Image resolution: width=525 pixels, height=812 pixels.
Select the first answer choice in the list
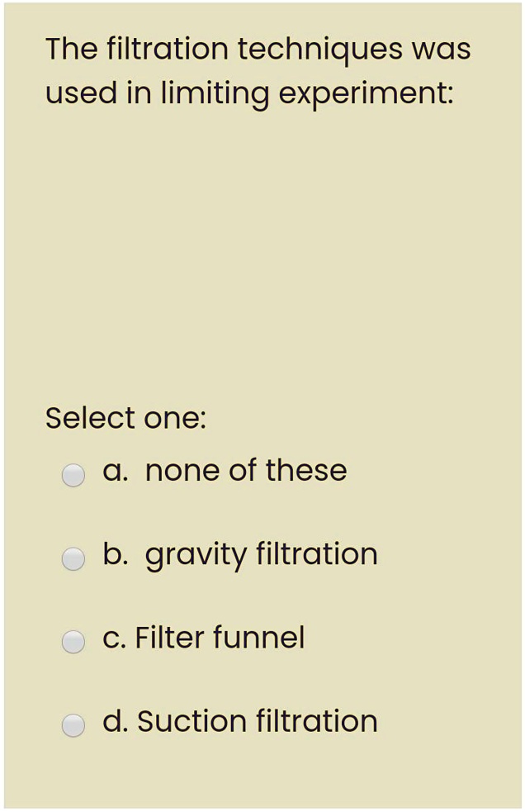[x=73, y=475]
